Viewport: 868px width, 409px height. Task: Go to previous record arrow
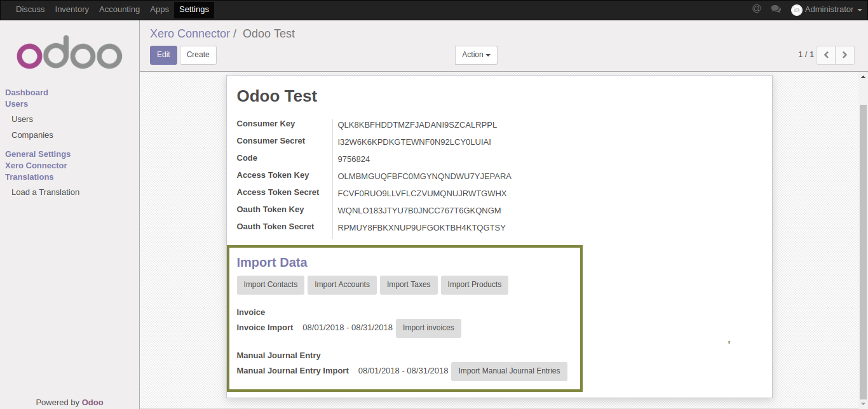[x=826, y=55]
